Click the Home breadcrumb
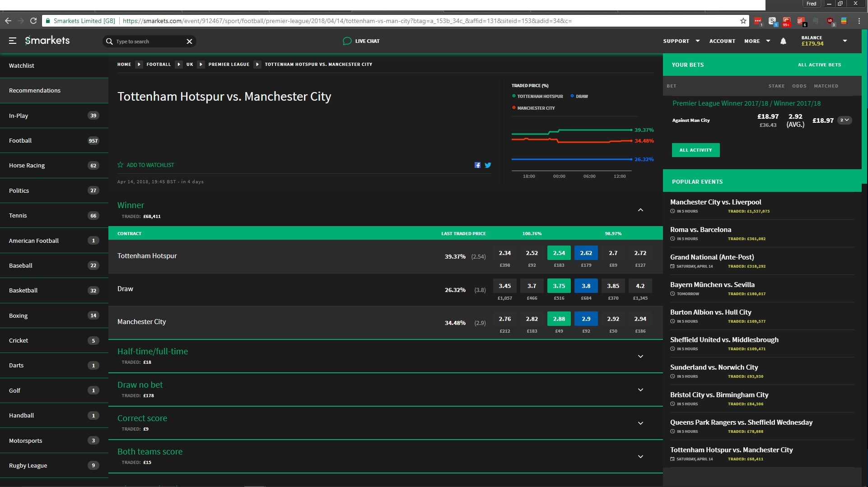Viewport: 868px width, 487px height. (x=124, y=65)
